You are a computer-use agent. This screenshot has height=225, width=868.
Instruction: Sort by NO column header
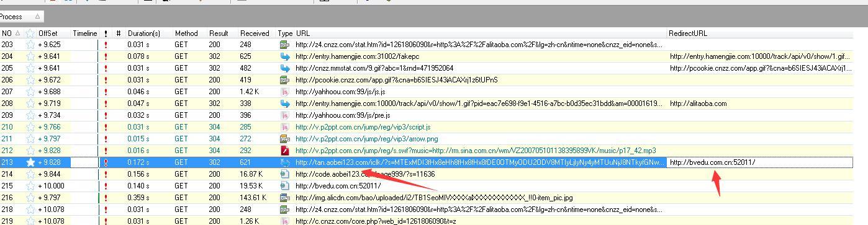(x=7, y=33)
